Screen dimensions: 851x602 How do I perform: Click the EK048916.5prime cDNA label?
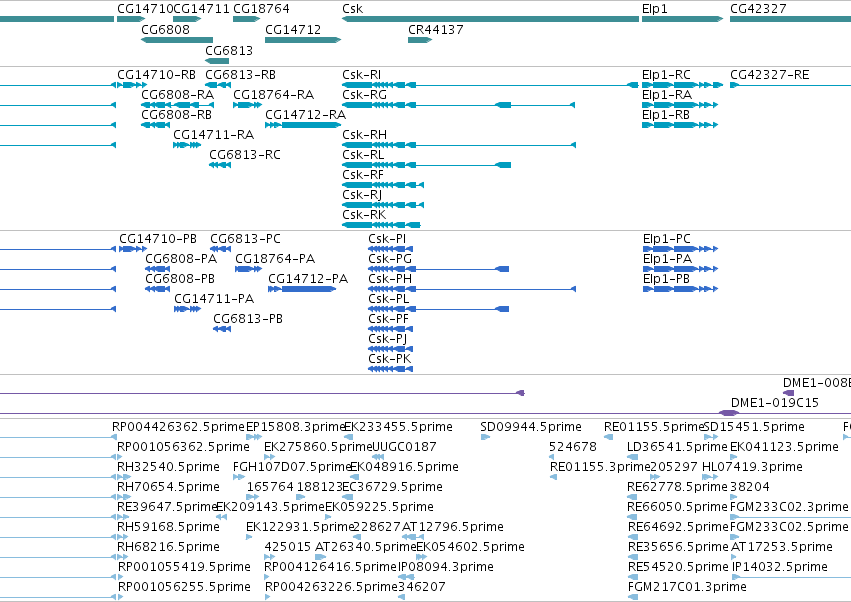(404, 467)
